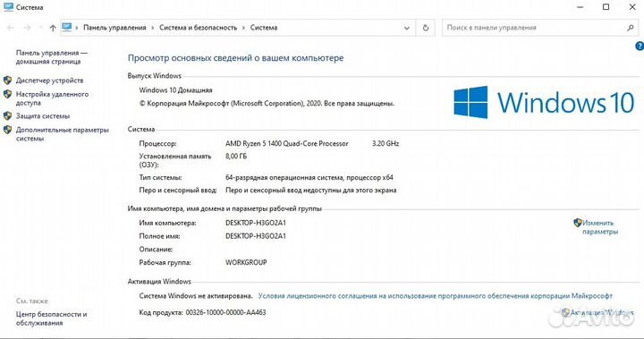Open recent locations dropdown beside navigation arrows

click(40, 28)
